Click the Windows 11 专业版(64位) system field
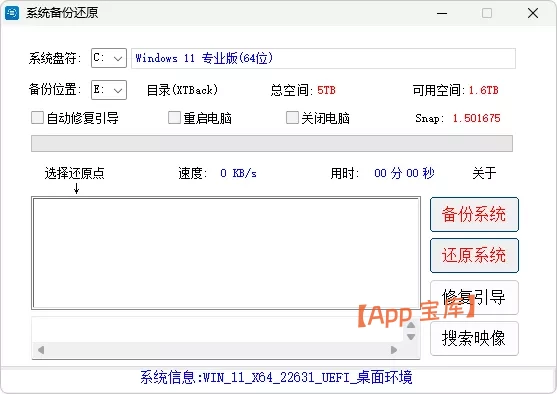This screenshot has height=394, width=557. click(323, 58)
